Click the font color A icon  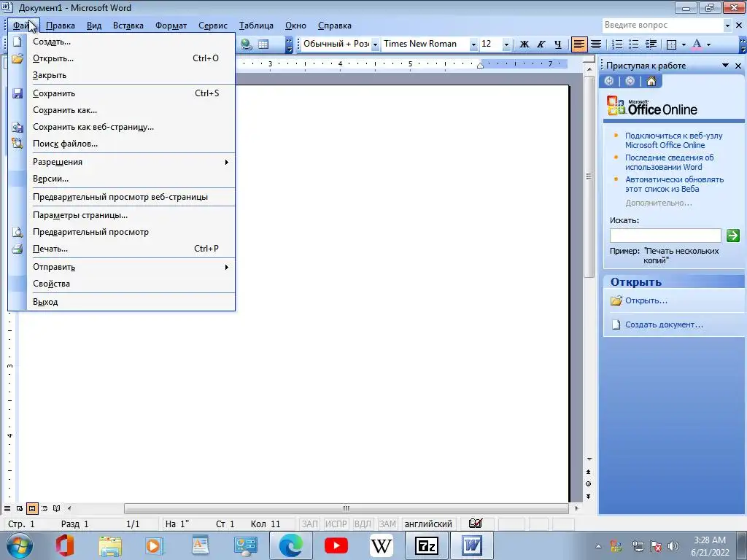pos(697,44)
